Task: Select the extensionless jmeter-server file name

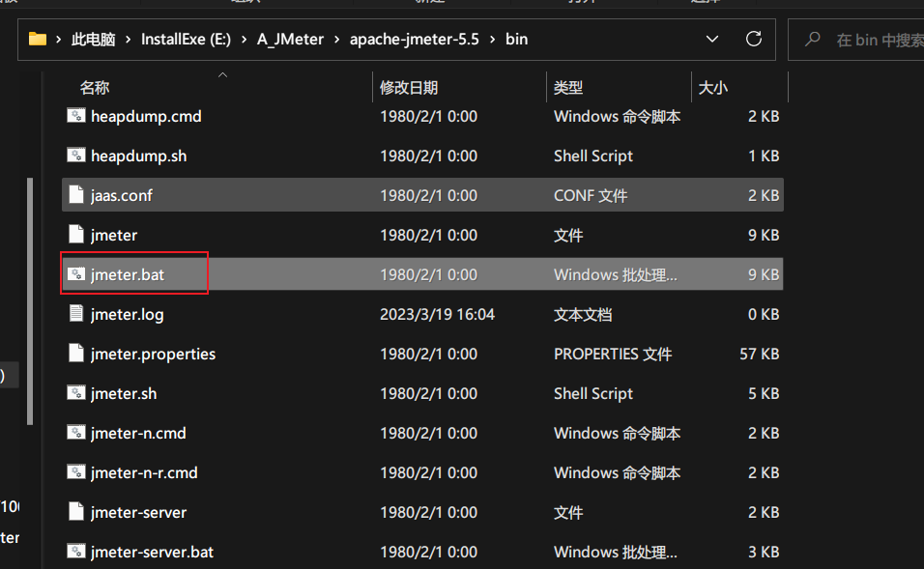Action: (138, 512)
